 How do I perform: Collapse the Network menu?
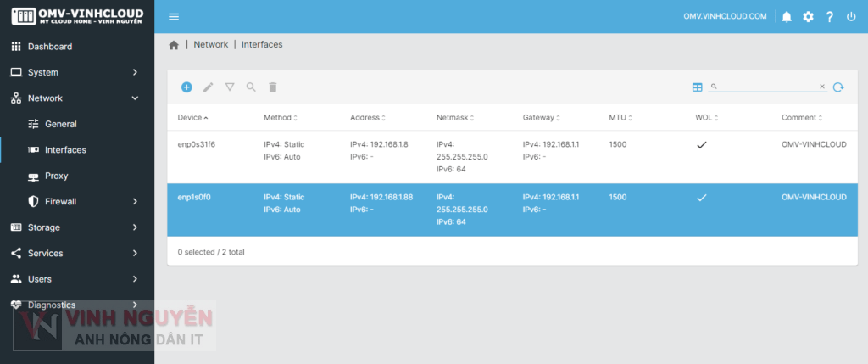point(77,98)
